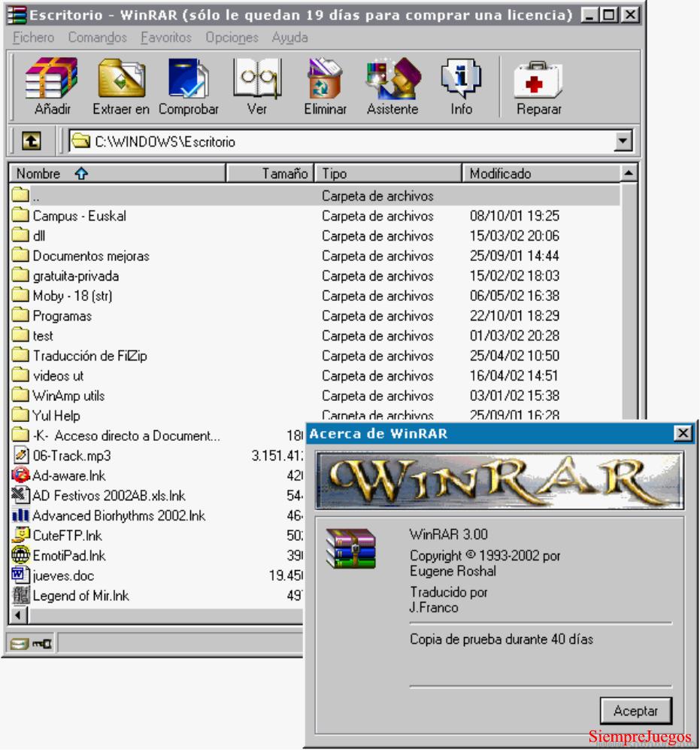The image size is (700, 750).
Task: Click the 22/10/01 18:29 modified date
Action: pyautogui.click(x=514, y=316)
